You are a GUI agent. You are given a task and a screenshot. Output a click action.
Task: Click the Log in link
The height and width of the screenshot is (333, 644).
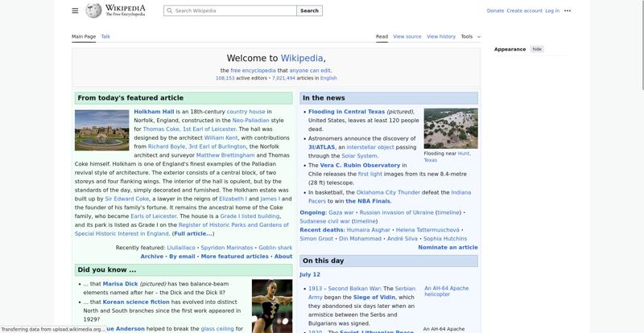pos(552,10)
